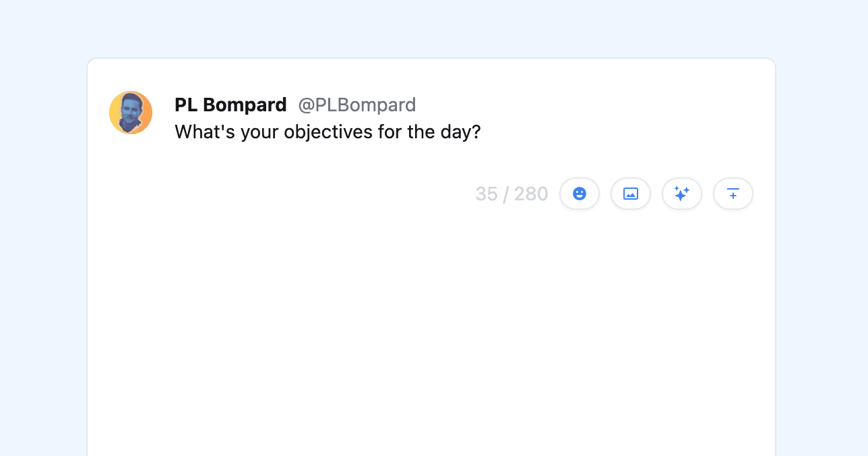Open the emoji picker
This screenshot has height=456, width=868.
click(580, 194)
